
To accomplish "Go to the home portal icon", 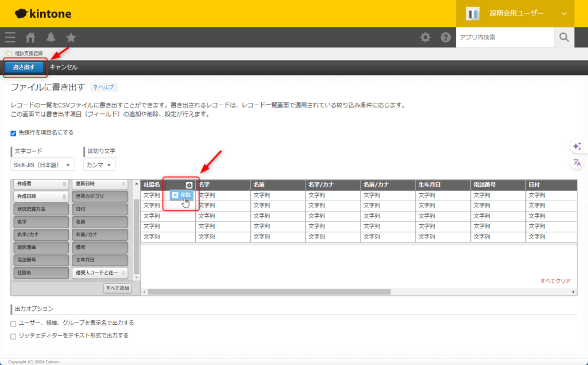I will point(31,37).
